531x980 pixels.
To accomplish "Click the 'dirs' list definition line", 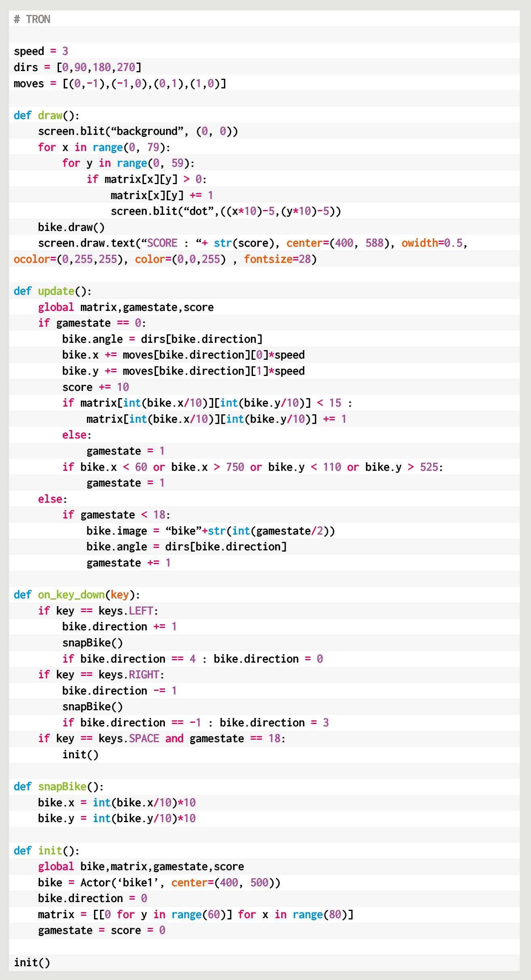I will [77, 67].
